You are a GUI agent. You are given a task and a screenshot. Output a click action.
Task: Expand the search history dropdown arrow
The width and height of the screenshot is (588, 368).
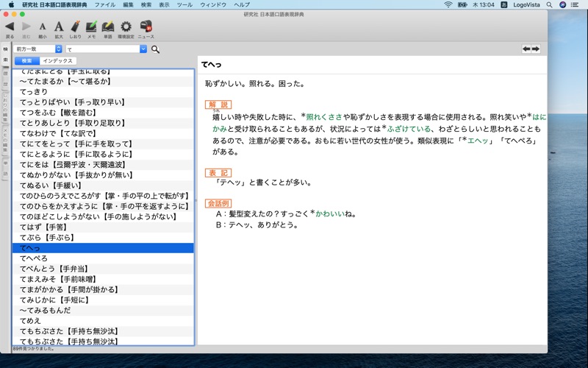(143, 49)
